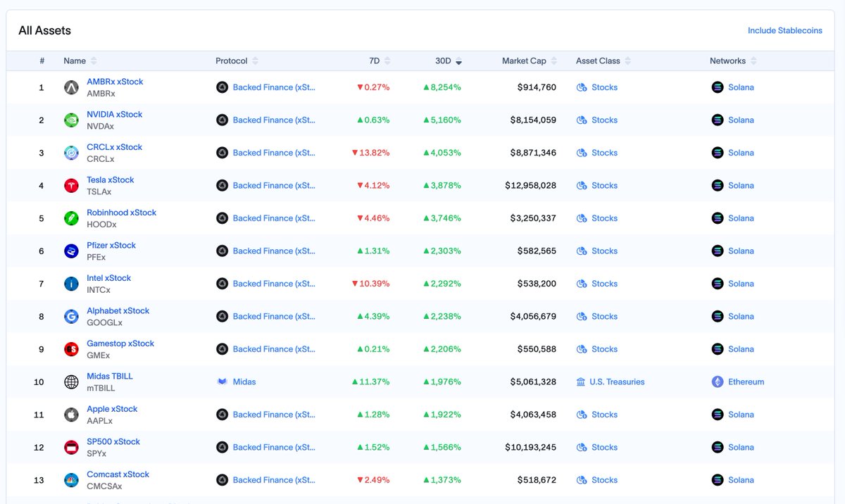Click the 13.82% 7D decline value

tap(373, 153)
